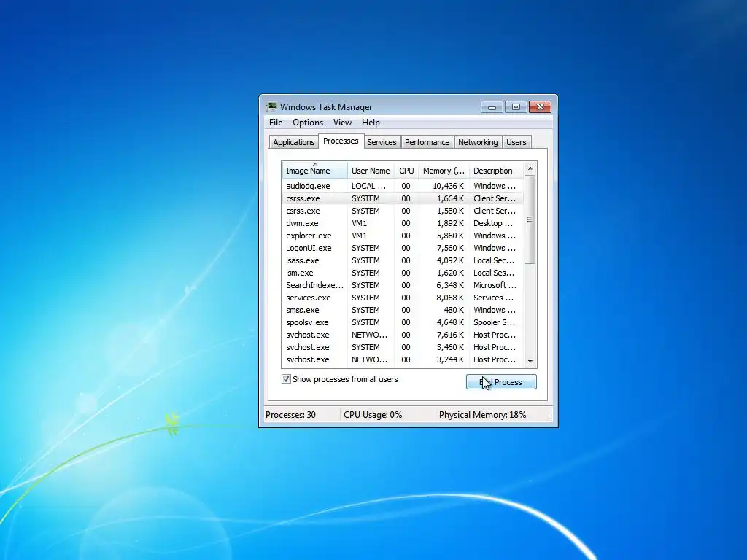Close the Windows Task Manager window
747x560 pixels.
pyautogui.click(x=541, y=107)
